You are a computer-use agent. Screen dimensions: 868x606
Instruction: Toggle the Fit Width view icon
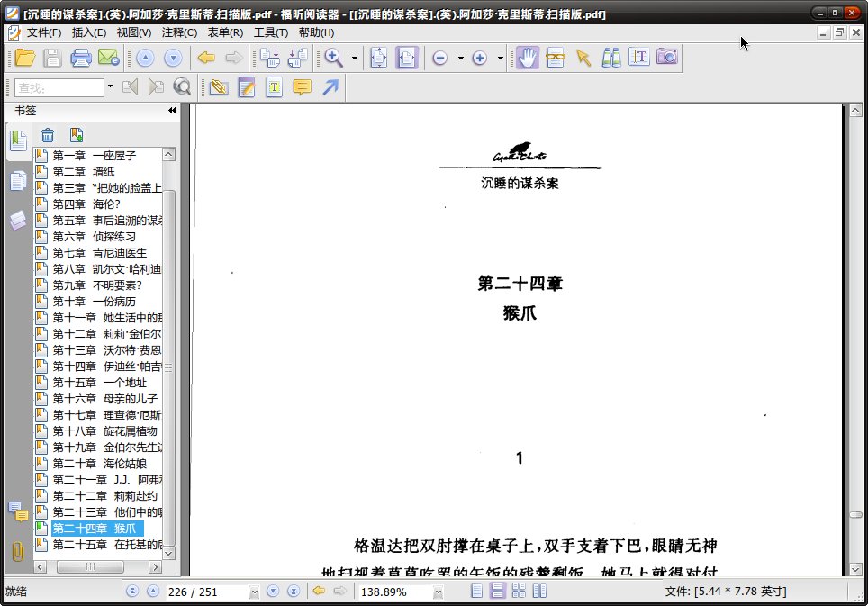407,58
